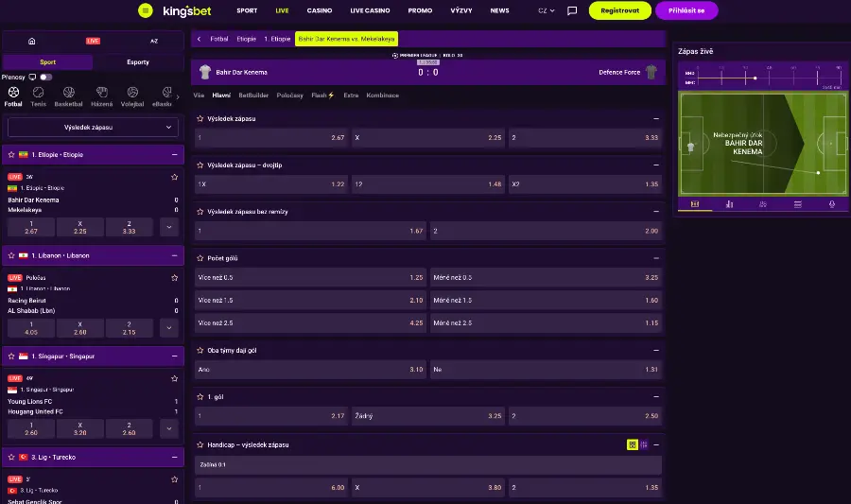Image resolution: width=851 pixels, height=504 pixels.
Task: Favorite the Young Lions FC match star
Action: 174,378
